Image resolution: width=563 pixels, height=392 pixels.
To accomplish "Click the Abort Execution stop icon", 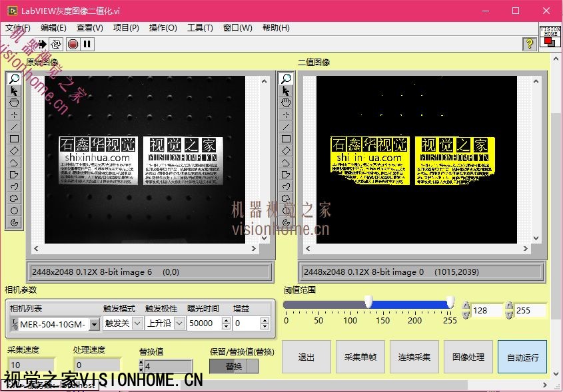I will (x=73, y=44).
